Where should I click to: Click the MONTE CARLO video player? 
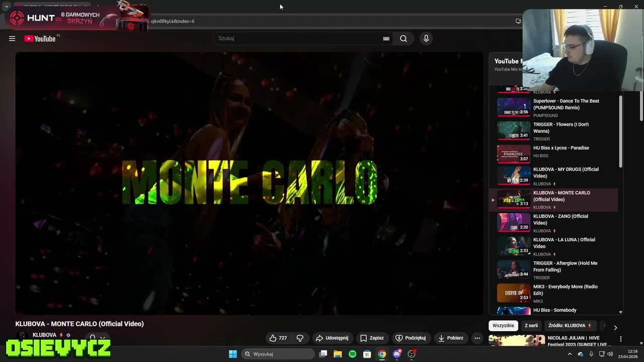tap(249, 184)
